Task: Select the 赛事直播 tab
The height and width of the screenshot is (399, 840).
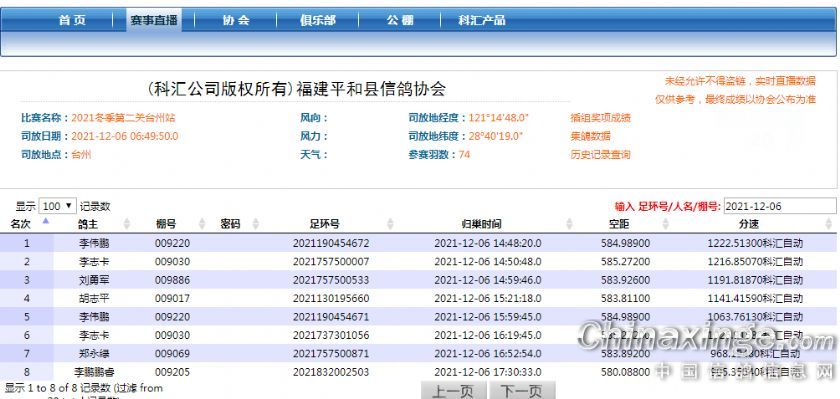Action: (x=154, y=20)
